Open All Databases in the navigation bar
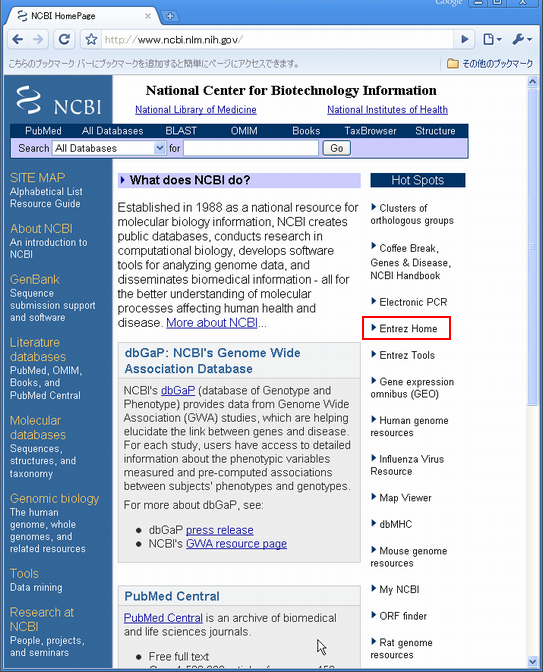 (112, 131)
